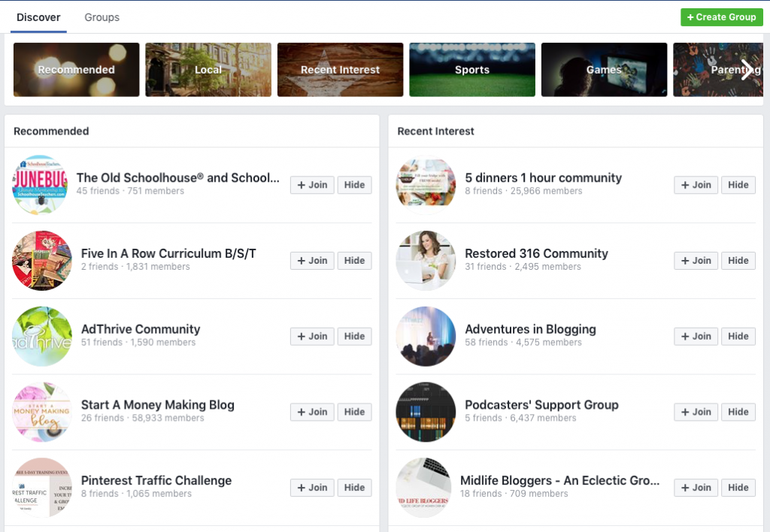Join The Old Schoolhouse group
Viewport: 770px width, 532px height.
[x=312, y=185]
